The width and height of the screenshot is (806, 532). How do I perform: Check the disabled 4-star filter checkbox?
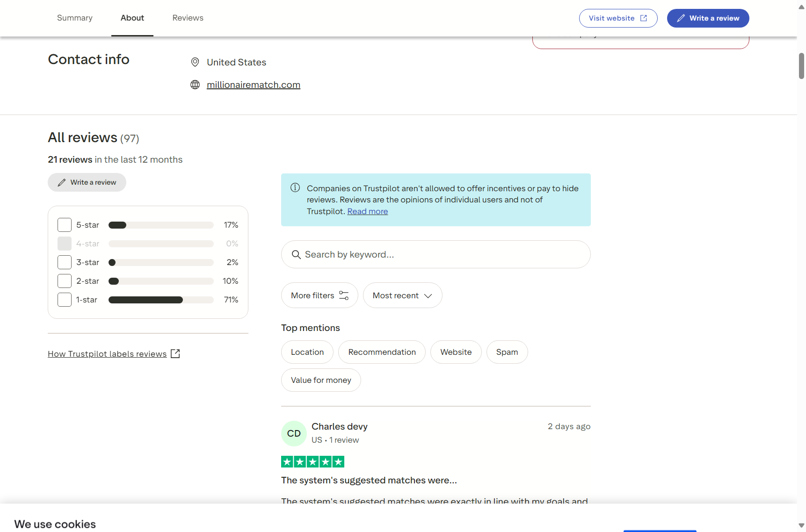[65, 244]
